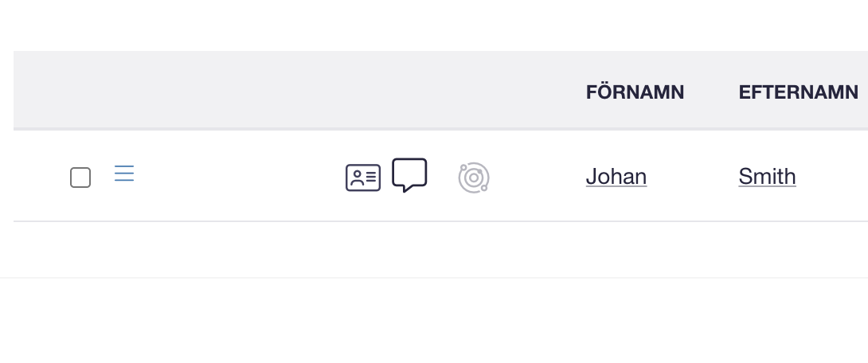This screenshot has width=868, height=363.
Task: Sort by the EFTERNAMN column header
Action: pyautogui.click(x=798, y=92)
